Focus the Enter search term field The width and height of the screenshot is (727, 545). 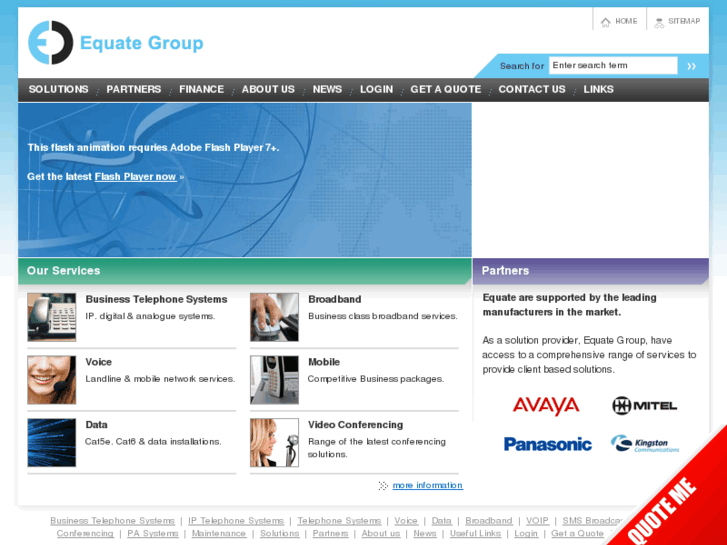point(613,65)
